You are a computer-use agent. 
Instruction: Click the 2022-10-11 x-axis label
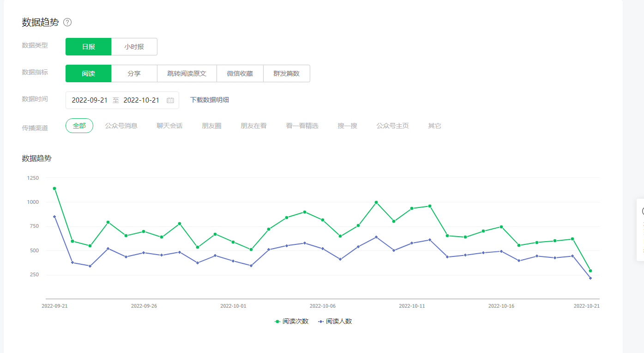click(x=412, y=306)
